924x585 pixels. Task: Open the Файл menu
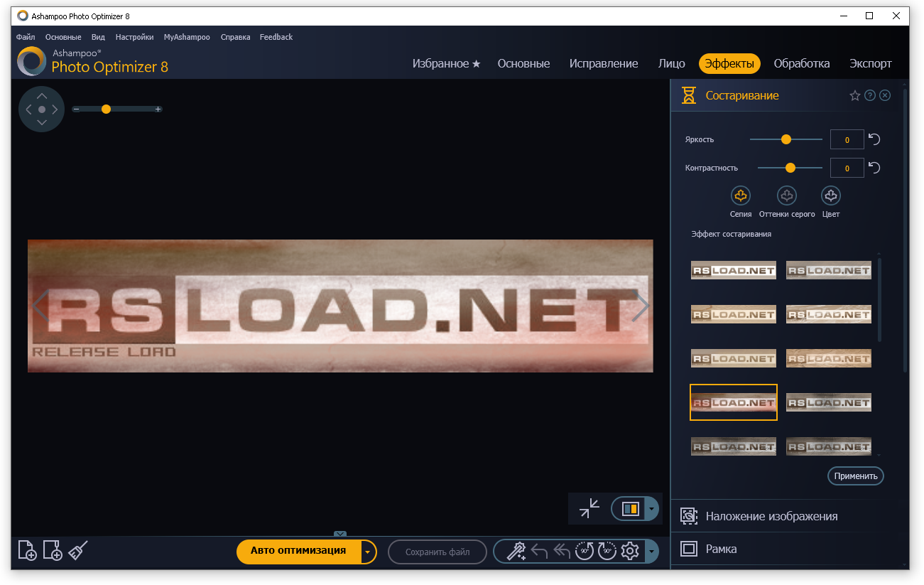[x=26, y=37]
